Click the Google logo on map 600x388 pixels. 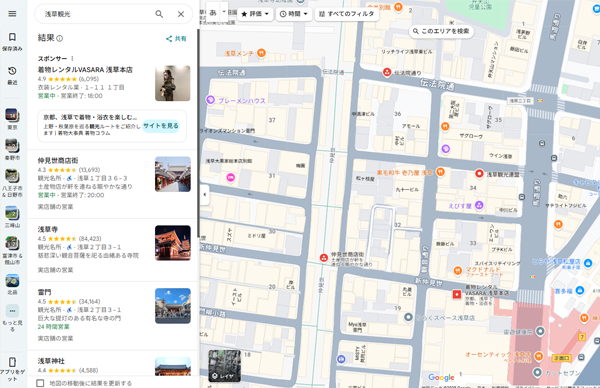(x=441, y=378)
